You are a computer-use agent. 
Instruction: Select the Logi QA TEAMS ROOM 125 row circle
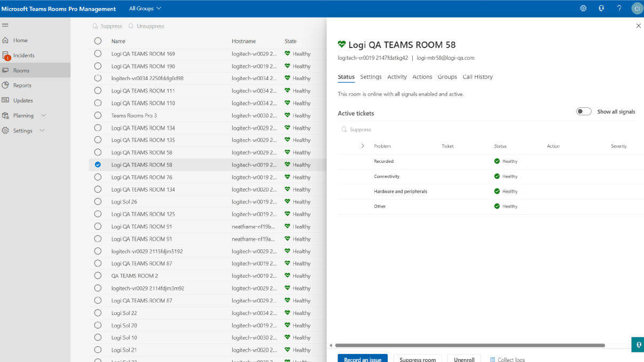pos(98,214)
